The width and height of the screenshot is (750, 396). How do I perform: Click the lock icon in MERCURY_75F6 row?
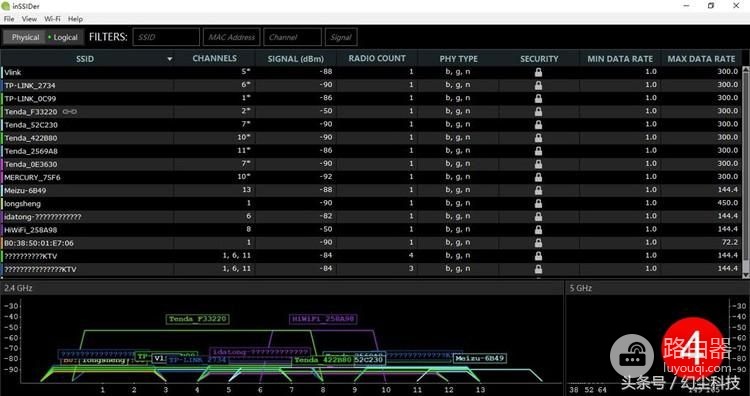(x=538, y=177)
